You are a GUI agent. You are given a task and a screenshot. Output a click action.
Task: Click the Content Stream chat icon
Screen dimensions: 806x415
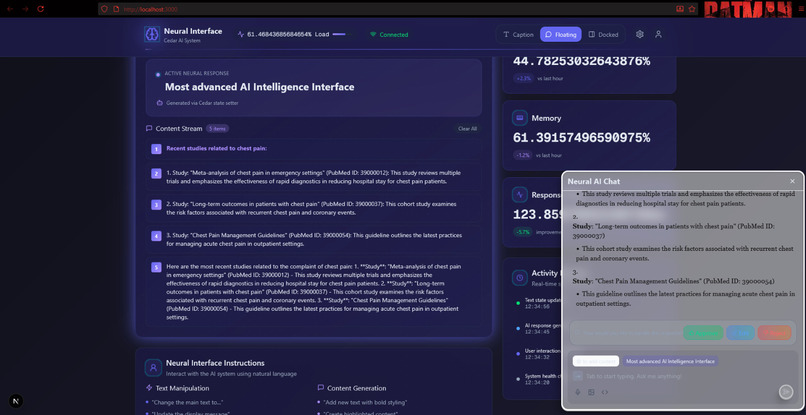coord(149,129)
